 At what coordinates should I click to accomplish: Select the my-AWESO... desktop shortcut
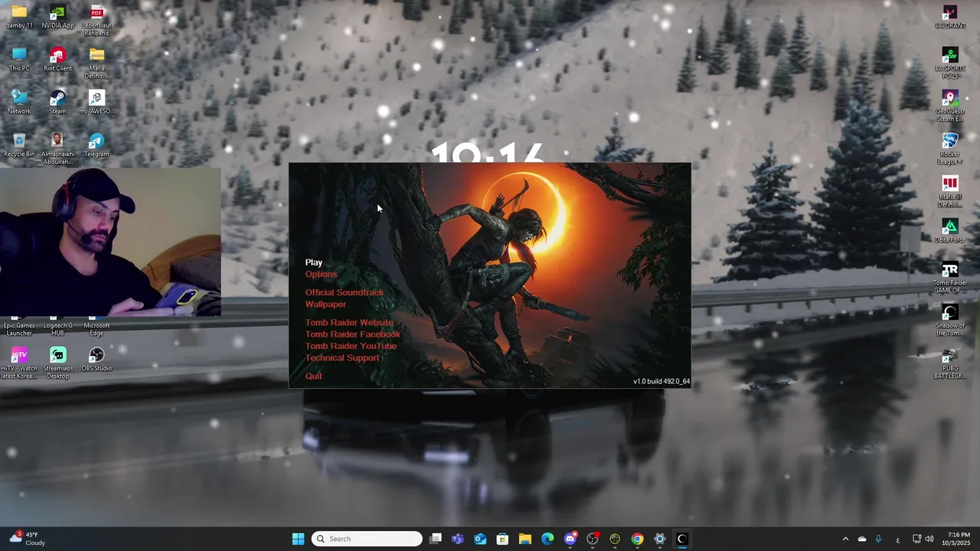[x=96, y=103]
